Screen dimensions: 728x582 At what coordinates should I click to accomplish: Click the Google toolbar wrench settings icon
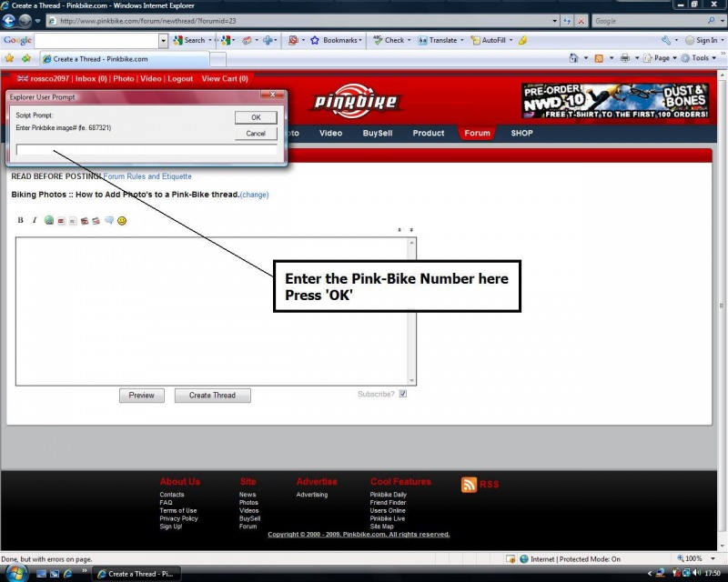(x=666, y=40)
